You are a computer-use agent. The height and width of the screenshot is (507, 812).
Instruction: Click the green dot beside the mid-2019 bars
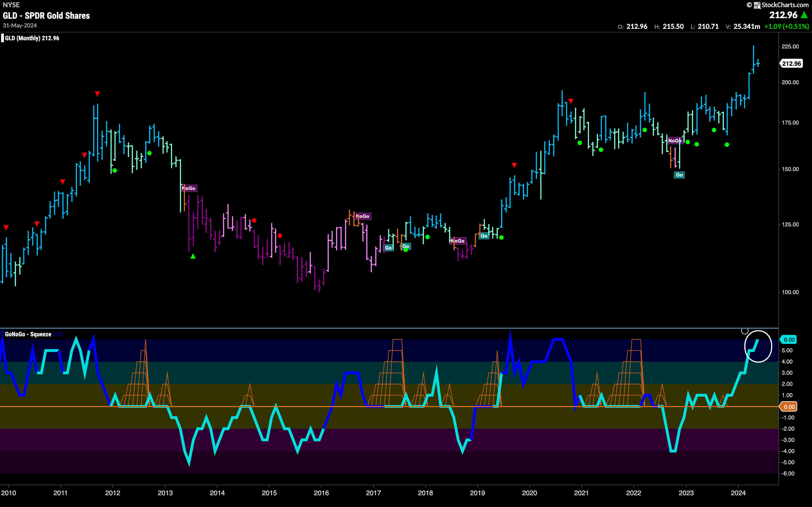(501, 238)
